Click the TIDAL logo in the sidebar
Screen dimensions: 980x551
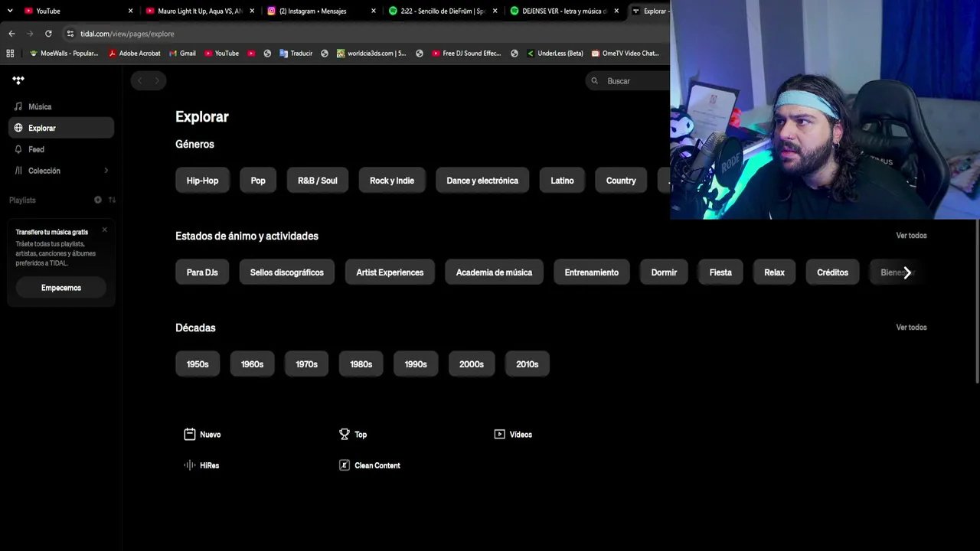click(x=18, y=80)
